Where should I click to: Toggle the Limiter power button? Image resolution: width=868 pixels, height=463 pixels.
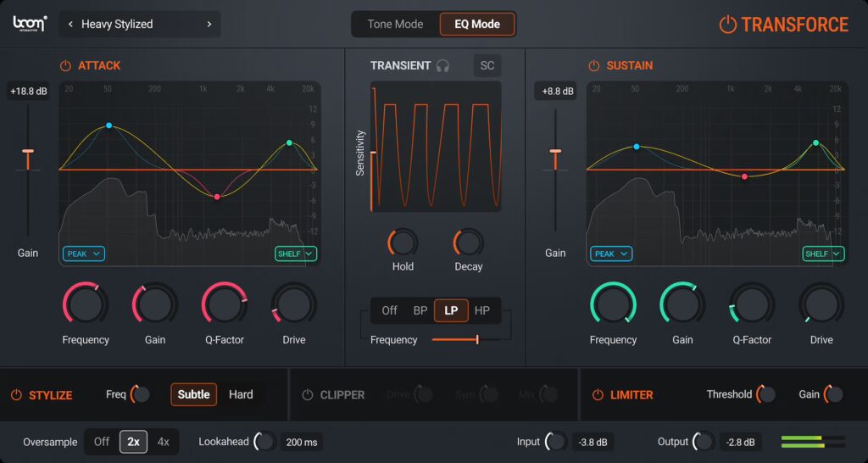[598, 395]
